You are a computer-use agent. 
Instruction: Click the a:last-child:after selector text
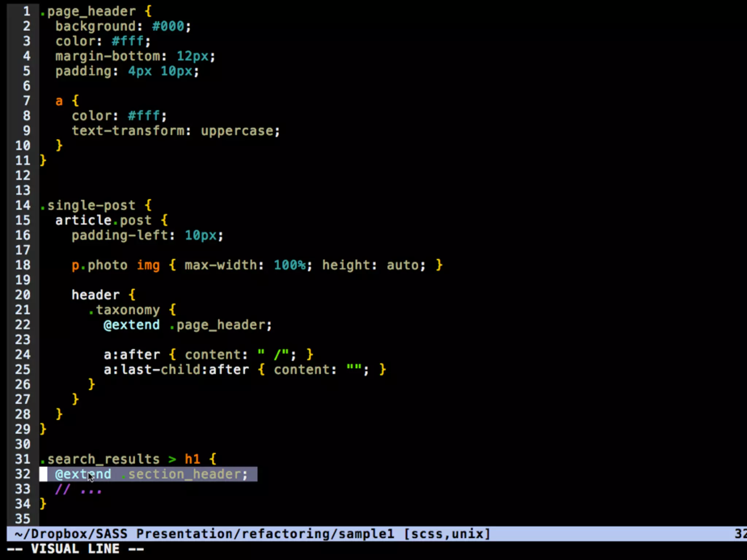tap(176, 370)
